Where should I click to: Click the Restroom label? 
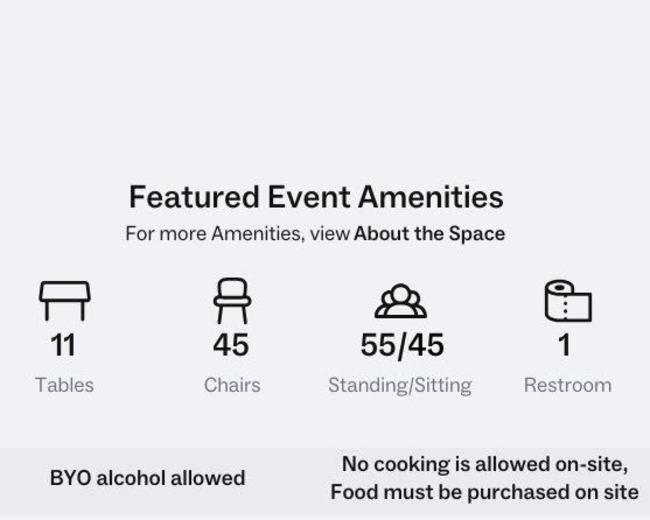pos(568,385)
